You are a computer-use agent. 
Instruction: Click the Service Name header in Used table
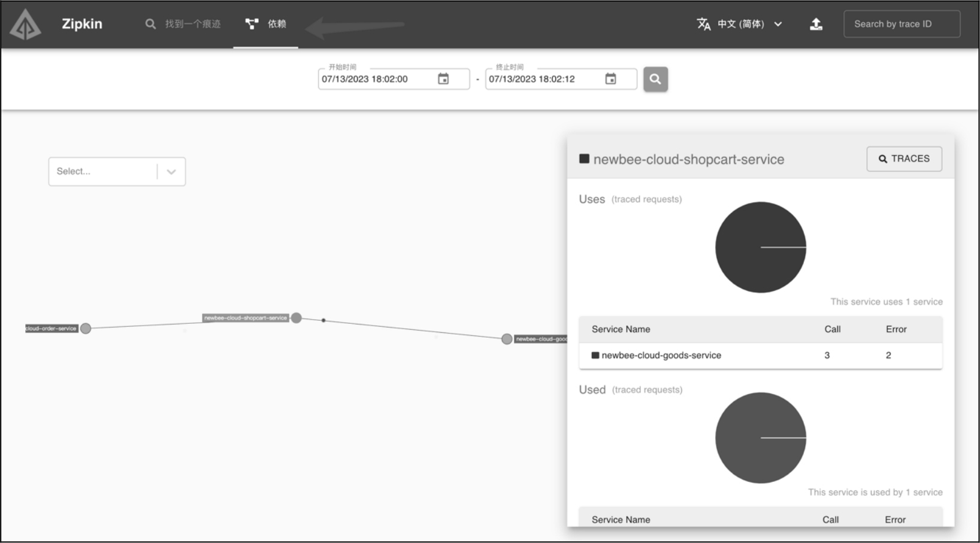click(621, 520)
